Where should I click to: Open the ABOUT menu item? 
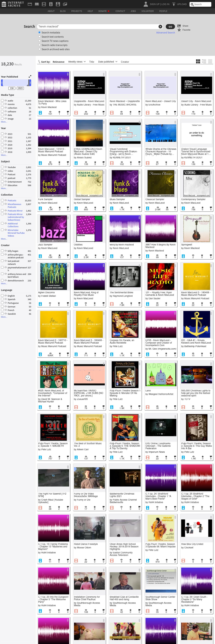pyautogui.click(x=51, y=11)
